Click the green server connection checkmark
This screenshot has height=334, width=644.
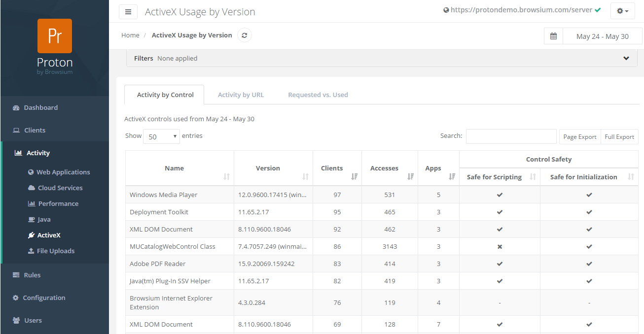(598, 10)
